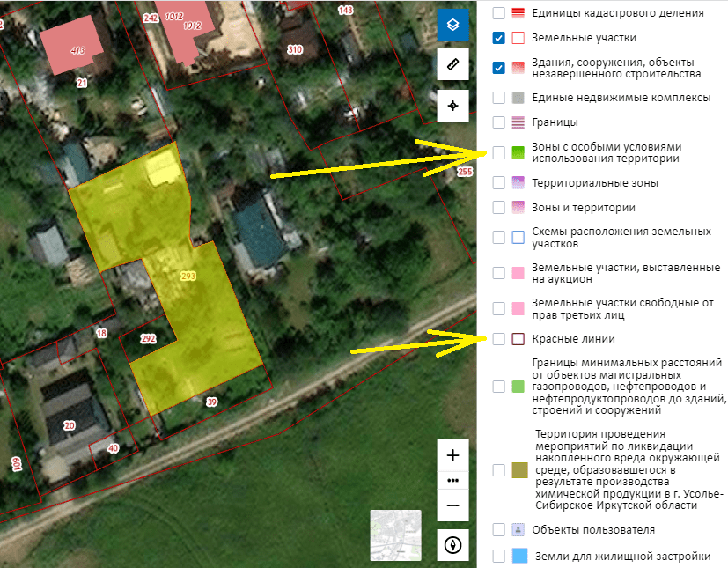The image size is (728, 568).
Task: Click the geolocation crosshair button
Action: 453,106
